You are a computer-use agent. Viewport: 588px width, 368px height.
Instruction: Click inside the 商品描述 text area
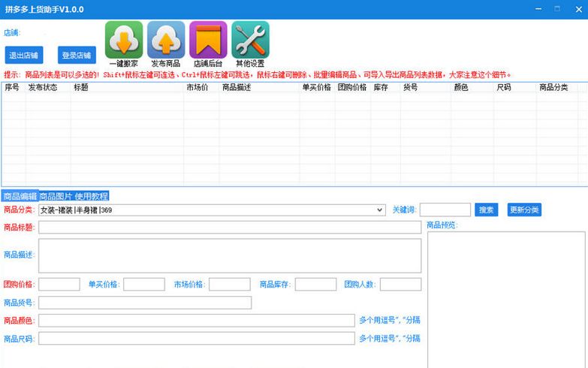point(230,255)
